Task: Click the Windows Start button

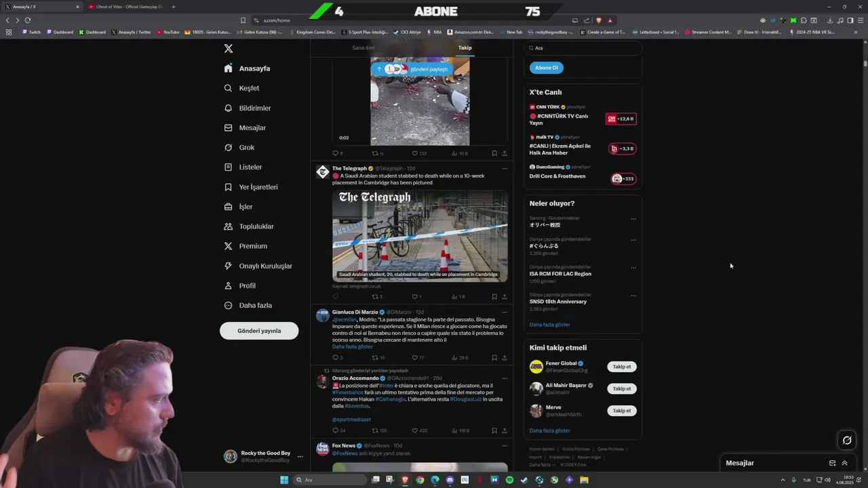Action: pyautogui.click(x=284, y=480)
